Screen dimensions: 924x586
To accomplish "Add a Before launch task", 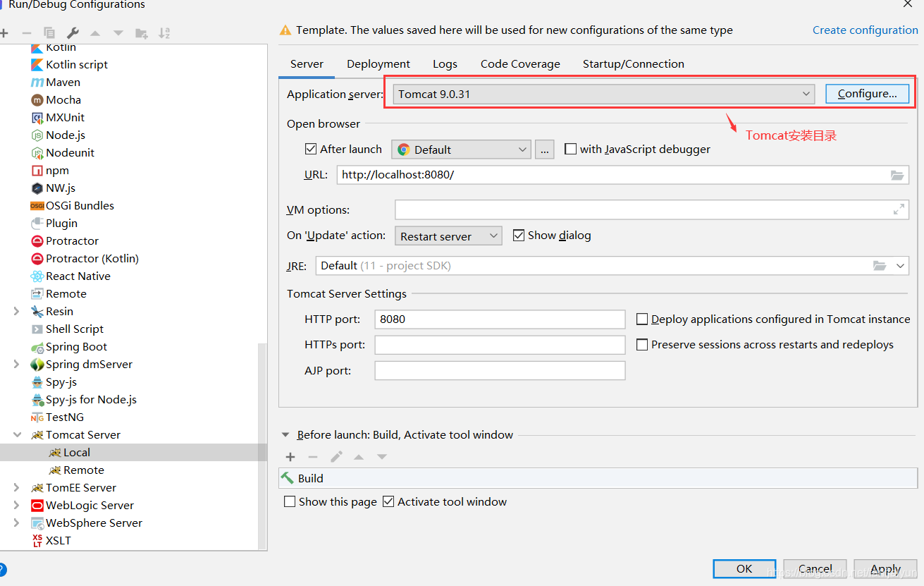I will pos(290,457).
